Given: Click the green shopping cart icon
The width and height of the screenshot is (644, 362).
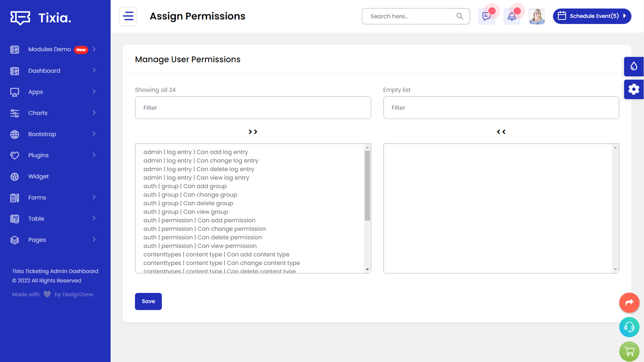Looking at the screenshot, I should pyautogui.click(x=629, y=352).
